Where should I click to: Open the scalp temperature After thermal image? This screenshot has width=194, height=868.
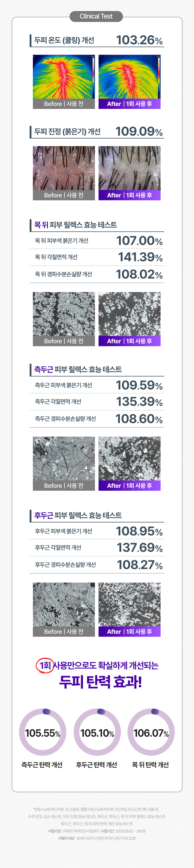(x=129, y=77)
